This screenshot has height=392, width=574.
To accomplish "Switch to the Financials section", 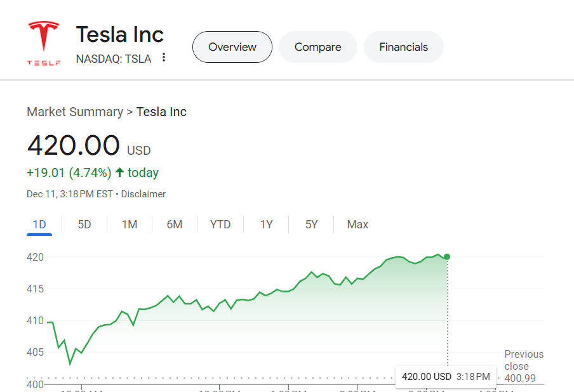I will pyautogui.click(x=404, y=47).
